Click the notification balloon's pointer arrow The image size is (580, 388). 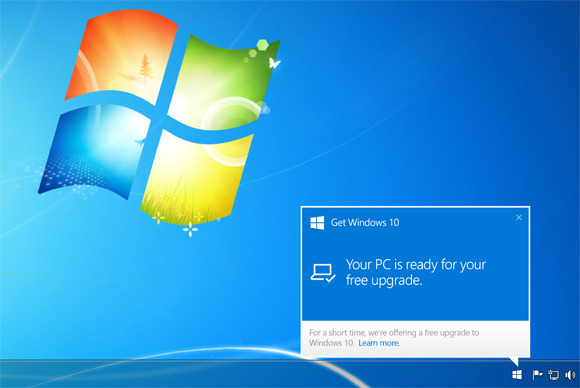tap(514, 361)
